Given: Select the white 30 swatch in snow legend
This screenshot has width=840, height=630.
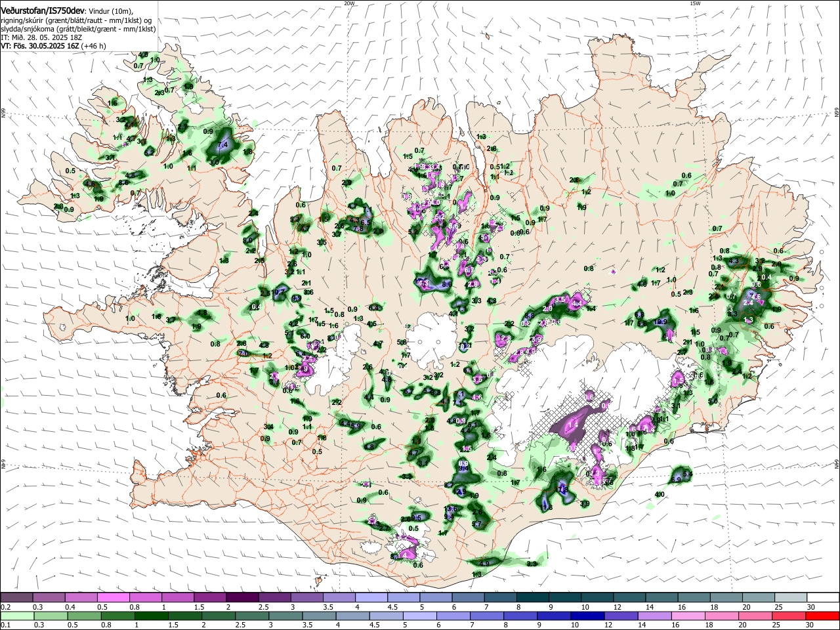Looking at the screenshot, I should pyautogui.click(x=822, y=598).
